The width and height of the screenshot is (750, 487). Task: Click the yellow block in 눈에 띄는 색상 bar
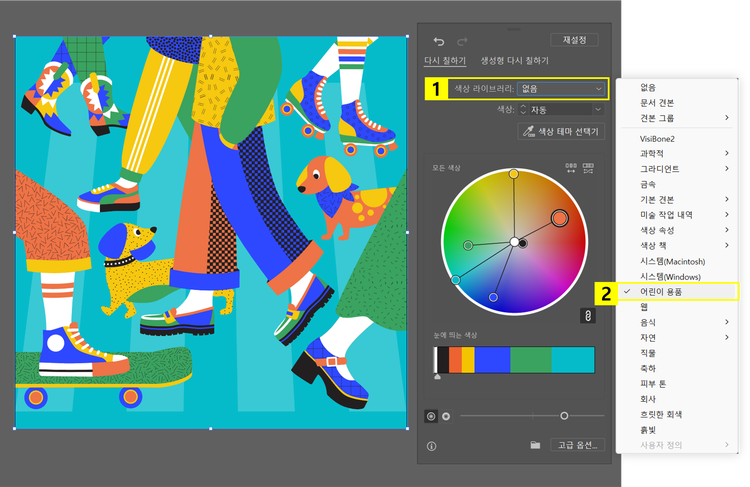[x=468, y=360]
